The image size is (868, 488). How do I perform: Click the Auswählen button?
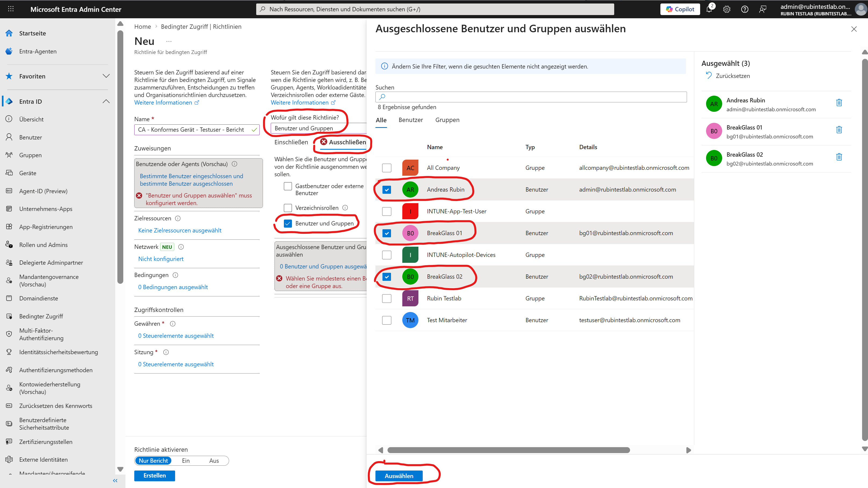point(399,476)
